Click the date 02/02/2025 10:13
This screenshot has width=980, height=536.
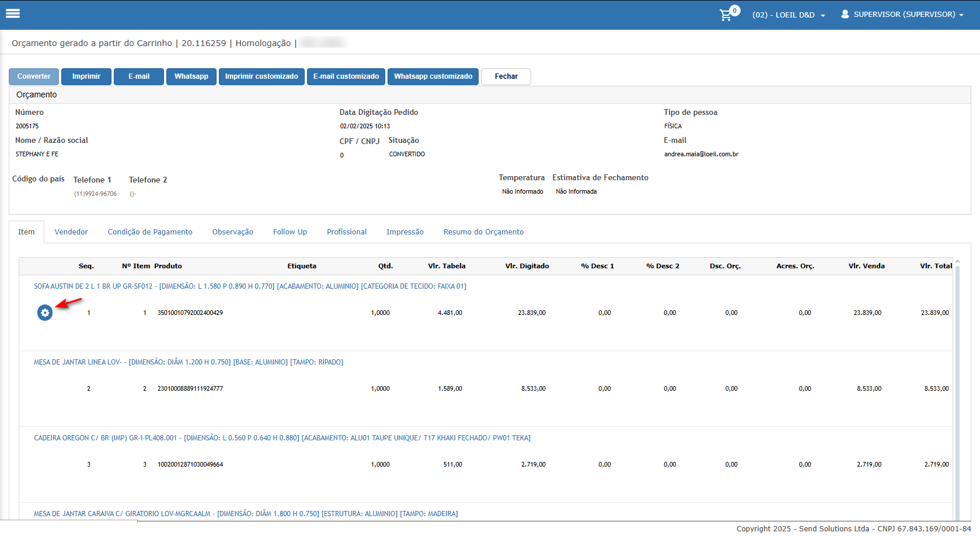[365, 127]
